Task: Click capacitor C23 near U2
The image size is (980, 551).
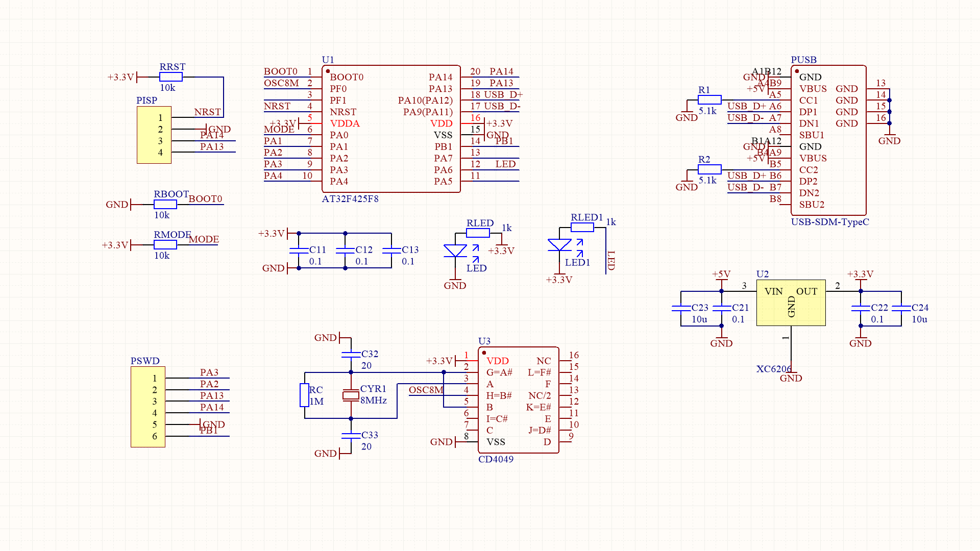Action: click(x=681, y=308)
